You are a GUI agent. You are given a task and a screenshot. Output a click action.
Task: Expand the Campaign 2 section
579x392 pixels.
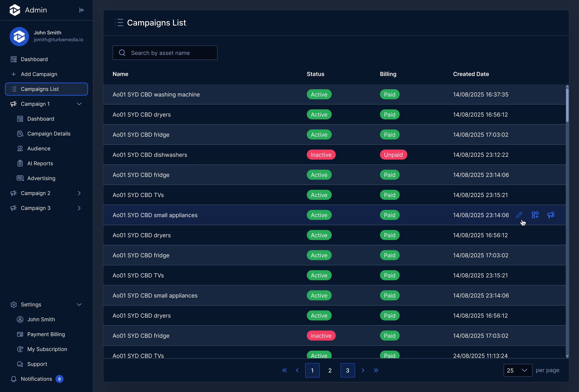pyautogui.click(x=79, y=193)
